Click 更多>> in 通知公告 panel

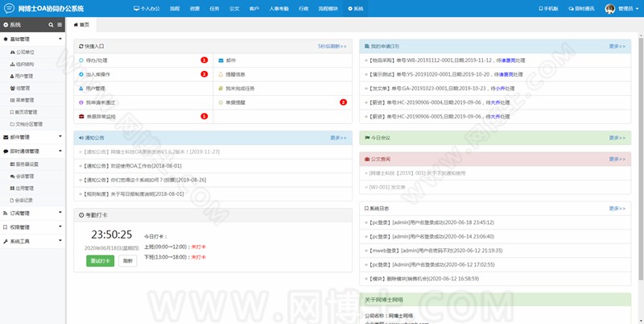pyautogui.click(x=338, y=138)
